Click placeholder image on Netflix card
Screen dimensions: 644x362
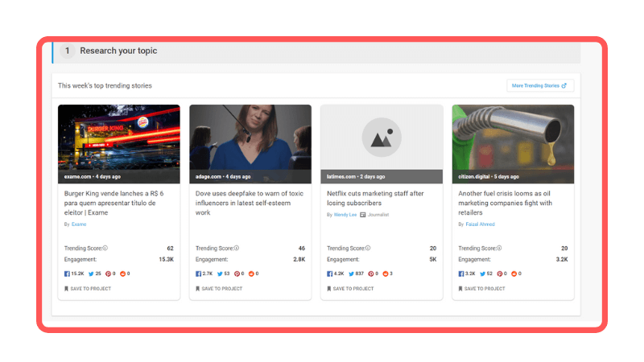coord(382,138)
